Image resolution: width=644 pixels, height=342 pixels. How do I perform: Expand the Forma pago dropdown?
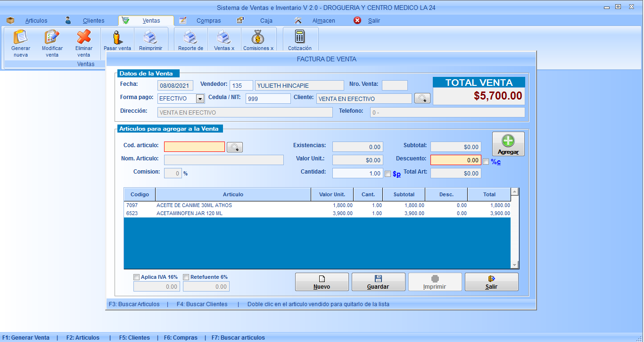click(x=200, y=99)
